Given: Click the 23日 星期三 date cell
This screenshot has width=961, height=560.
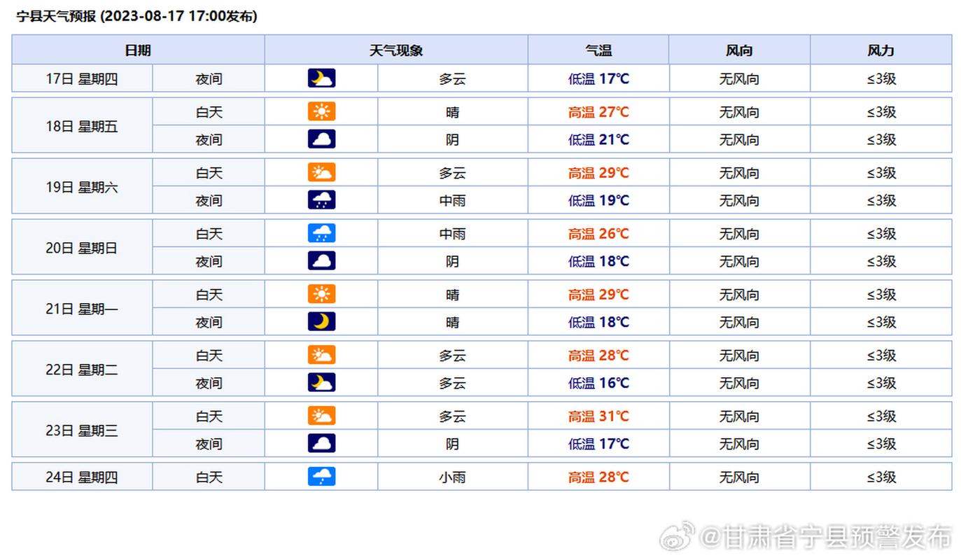Looking at the screenshot, I should pos(82,430).
